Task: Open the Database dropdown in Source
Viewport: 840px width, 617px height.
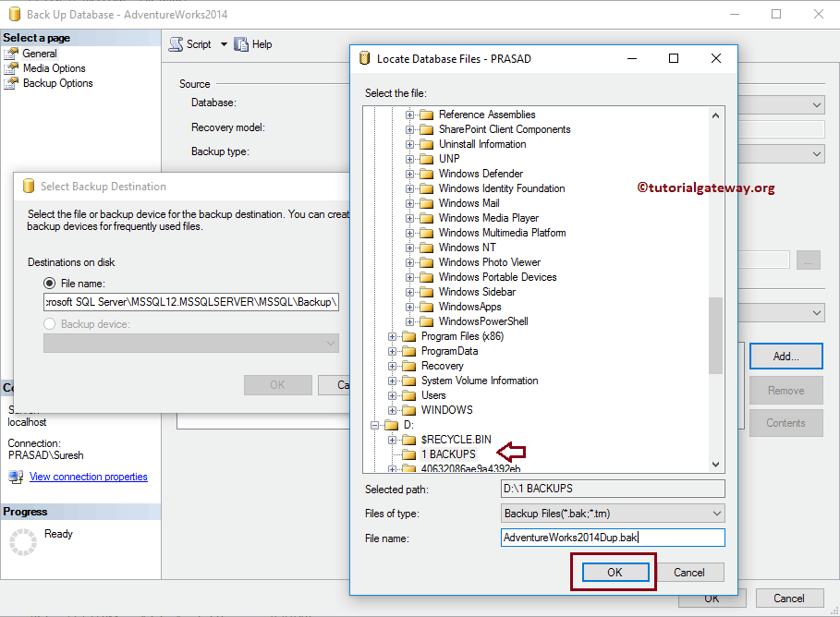Action: tap(817, 105)
